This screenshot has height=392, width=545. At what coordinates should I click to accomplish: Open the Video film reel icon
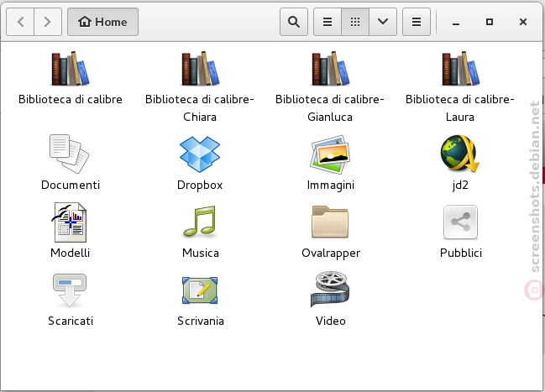330,289
